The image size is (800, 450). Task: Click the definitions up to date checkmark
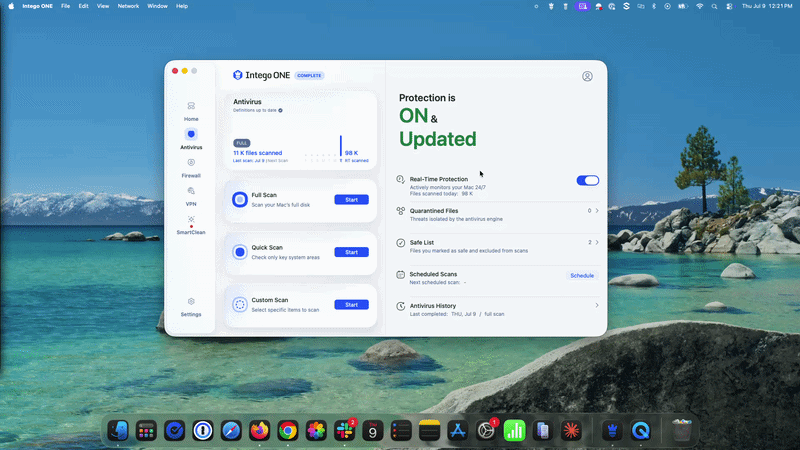pos(280,110)
